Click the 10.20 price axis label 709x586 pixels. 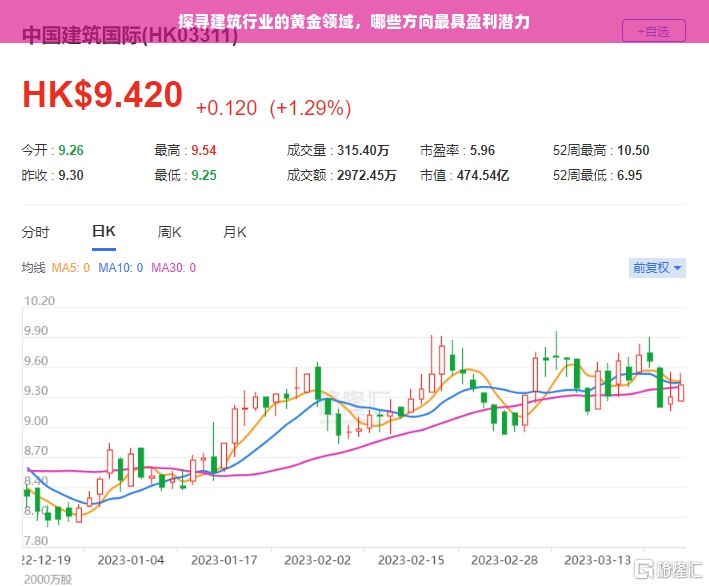(39, 301)
